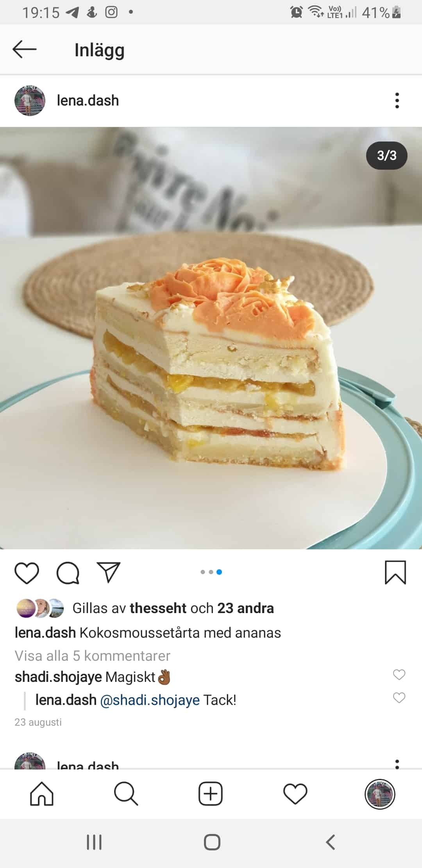Like shadi.shojaye's comment with small heart

click(399, 674)
